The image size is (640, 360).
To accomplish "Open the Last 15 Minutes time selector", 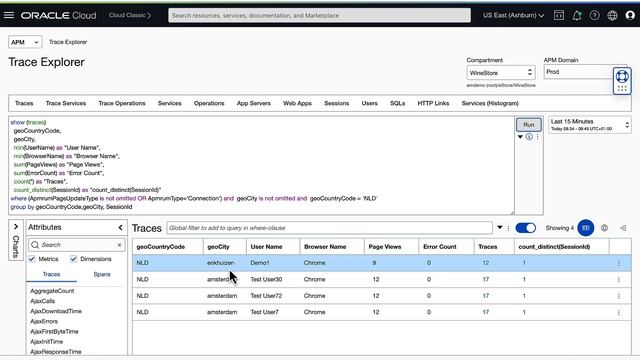I will click(589, 124).
